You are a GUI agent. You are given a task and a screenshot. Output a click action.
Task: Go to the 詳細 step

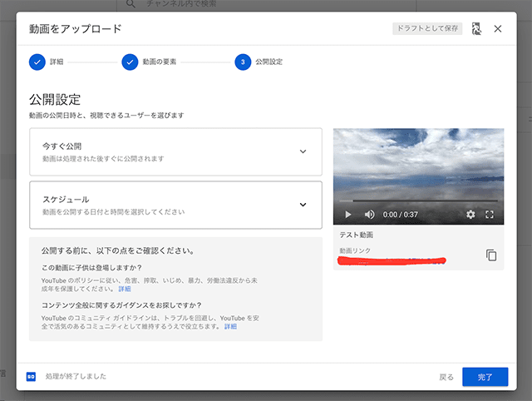tap(47, 62)
